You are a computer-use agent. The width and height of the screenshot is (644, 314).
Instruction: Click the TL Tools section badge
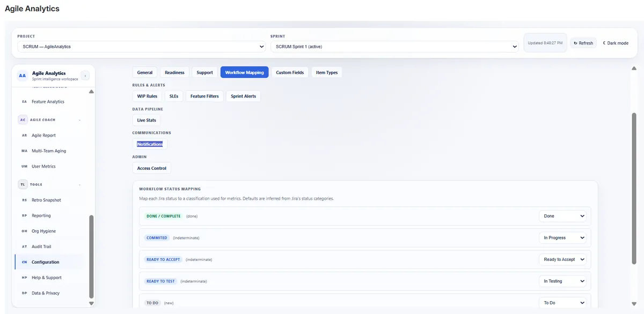[23, 184]
